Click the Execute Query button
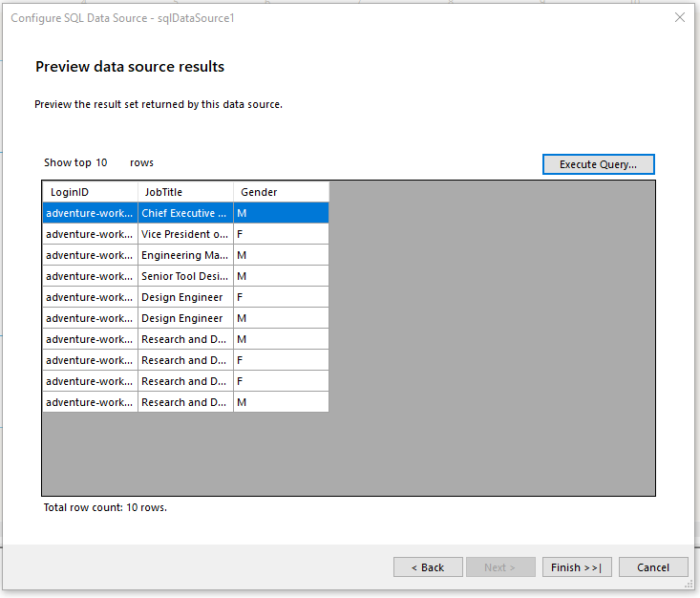Image resolution: width=700 pixels, height=598 pixels. click(x=599, y=164)
